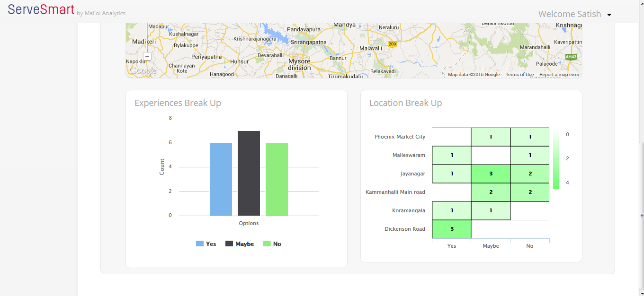Toggle Maybe series in chart legend
Viewport: 644px width, 296px height.
[240, 244]
